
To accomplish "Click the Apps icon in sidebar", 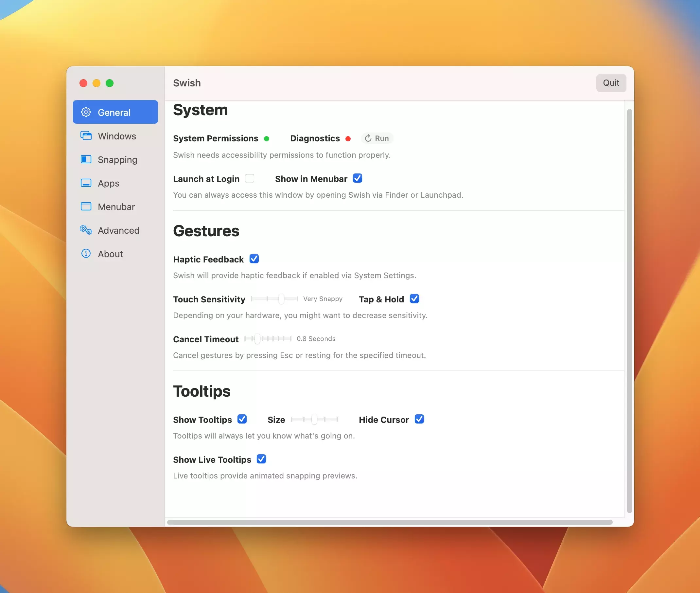I will click(x=86, y=183).
